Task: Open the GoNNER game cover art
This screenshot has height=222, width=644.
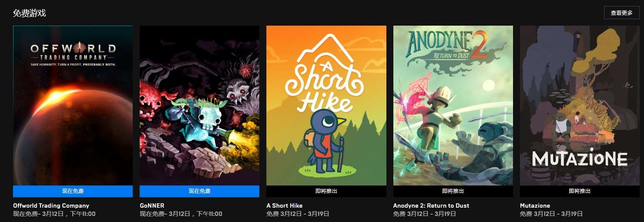Action: [199, 106]
